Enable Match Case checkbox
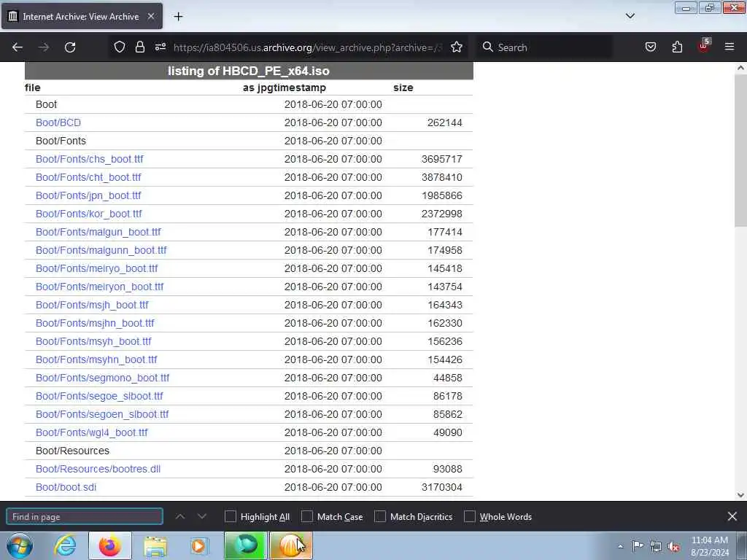The height and width of the screenshot is (560, 747). coord(307,517)
